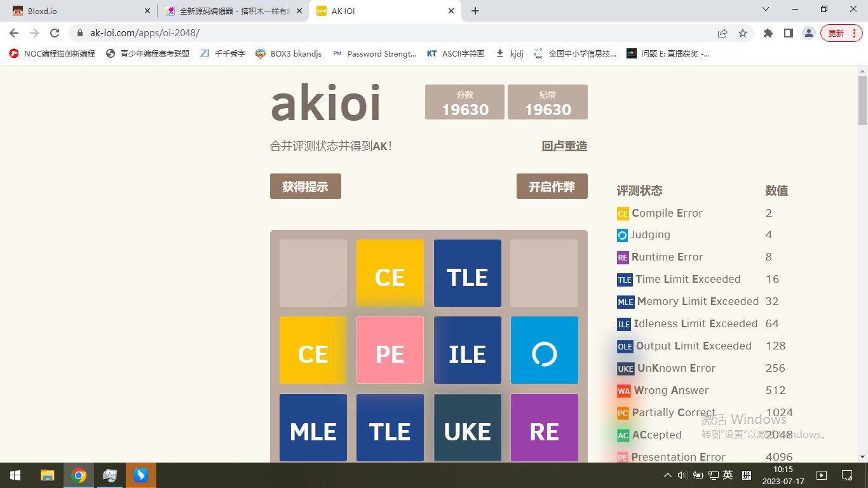The image size is (868, 488).
Task: Open the ASCII字符画 bookmark
Action: pyautogui.click(x=456, y=54)
